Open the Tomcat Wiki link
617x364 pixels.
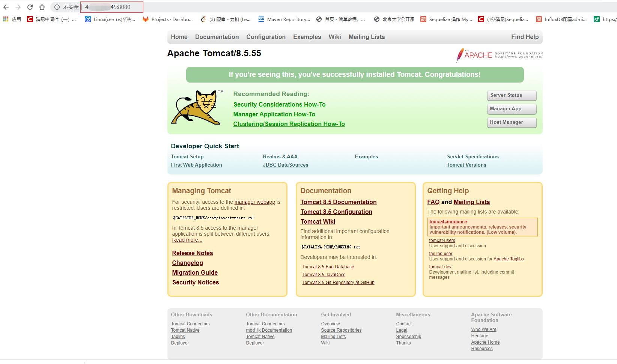pos(318,221)
